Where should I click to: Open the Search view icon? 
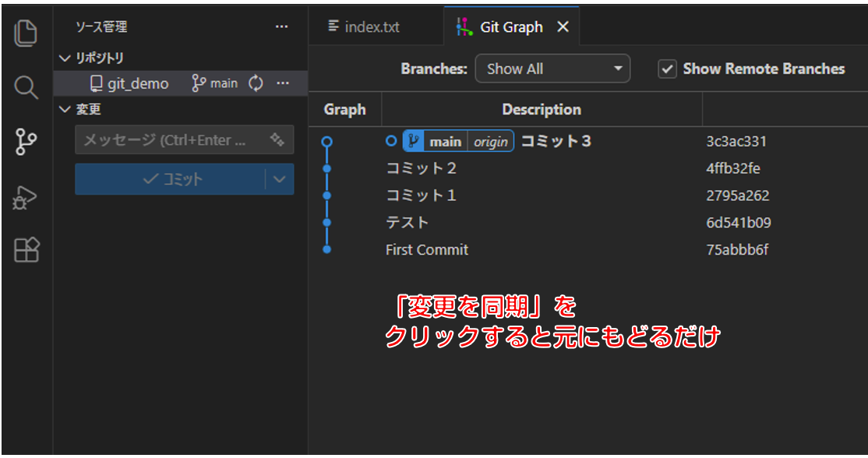coord(26,87)
